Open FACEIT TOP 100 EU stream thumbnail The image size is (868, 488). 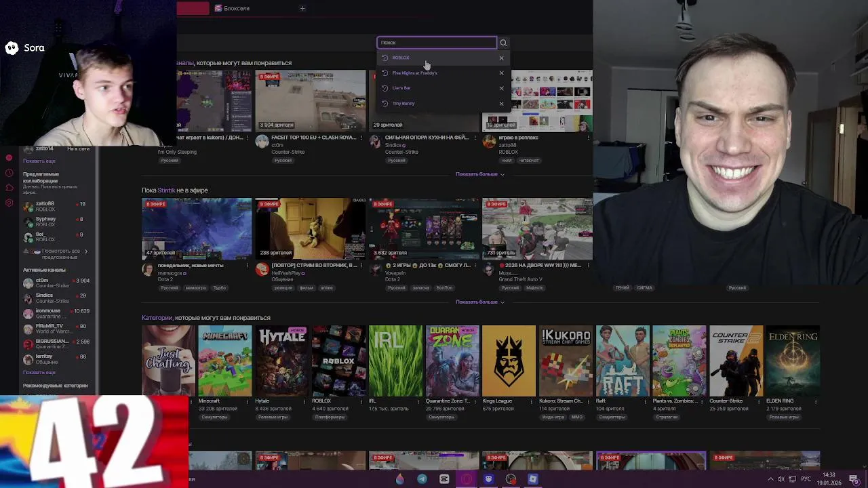pos(310,100)
